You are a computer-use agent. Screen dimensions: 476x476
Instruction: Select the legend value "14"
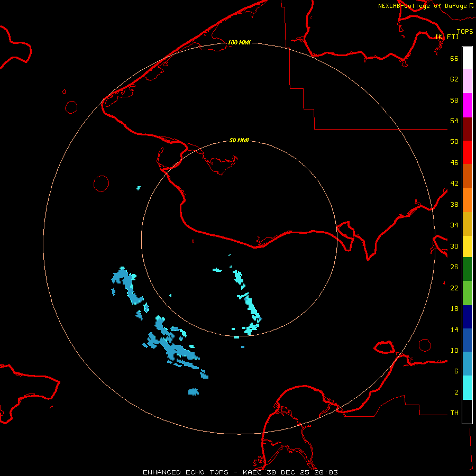(x=454, y=329)
